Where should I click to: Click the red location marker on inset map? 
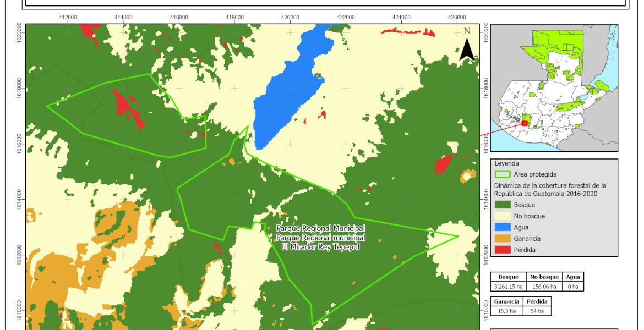(x=524, y=123)
